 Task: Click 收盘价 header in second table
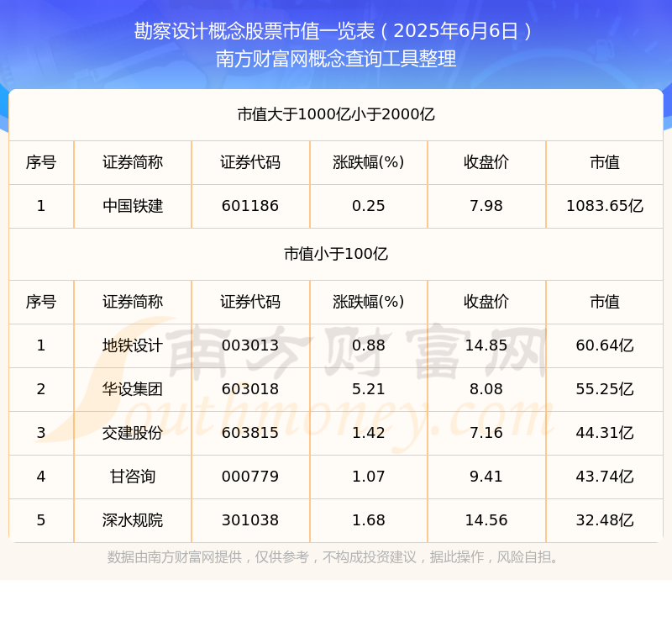click(x=486, y=302)
